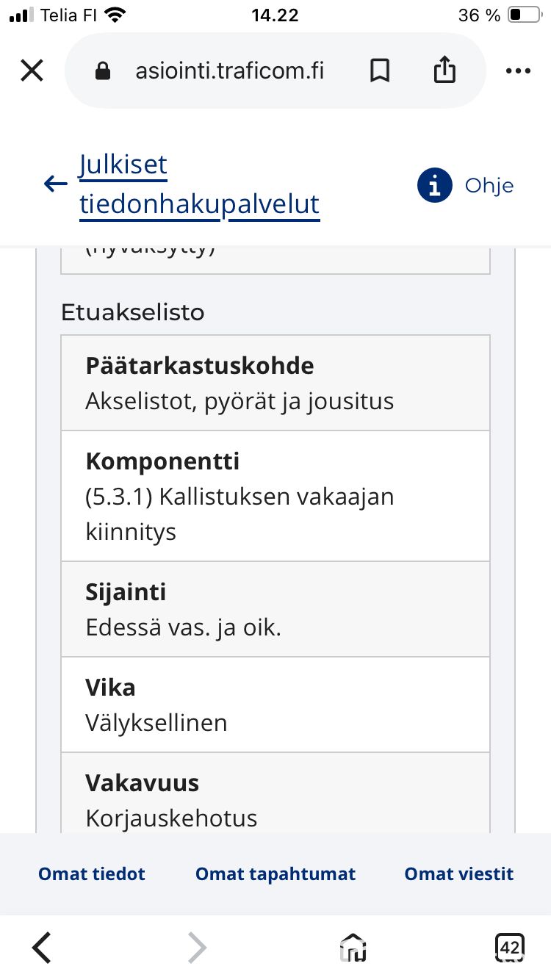The image size is (551, 980).
Task: Select the Komponentti row text
Action: [275, 496]
